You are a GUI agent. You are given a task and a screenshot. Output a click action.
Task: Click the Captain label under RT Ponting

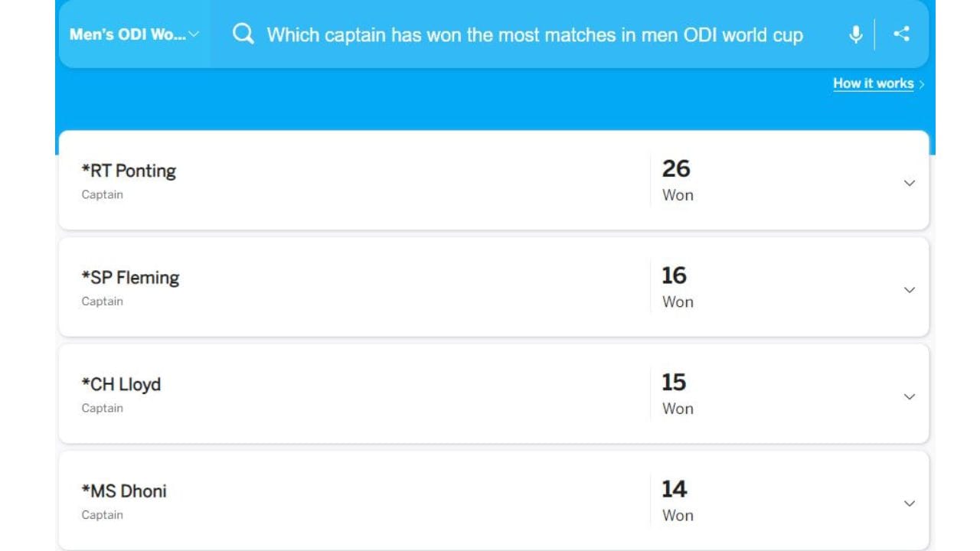tap(103, 194)
